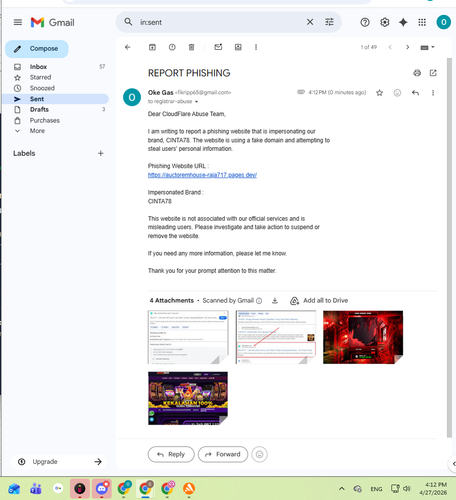The width and height of the screenshot is (456, 500).
Task: Archive this email
Action: pos(152,47)
